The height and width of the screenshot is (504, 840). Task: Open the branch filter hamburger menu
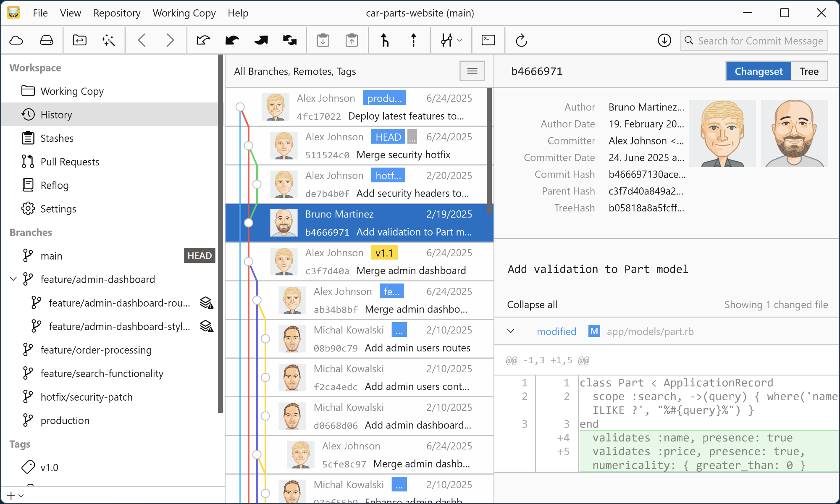click(472, 71)
